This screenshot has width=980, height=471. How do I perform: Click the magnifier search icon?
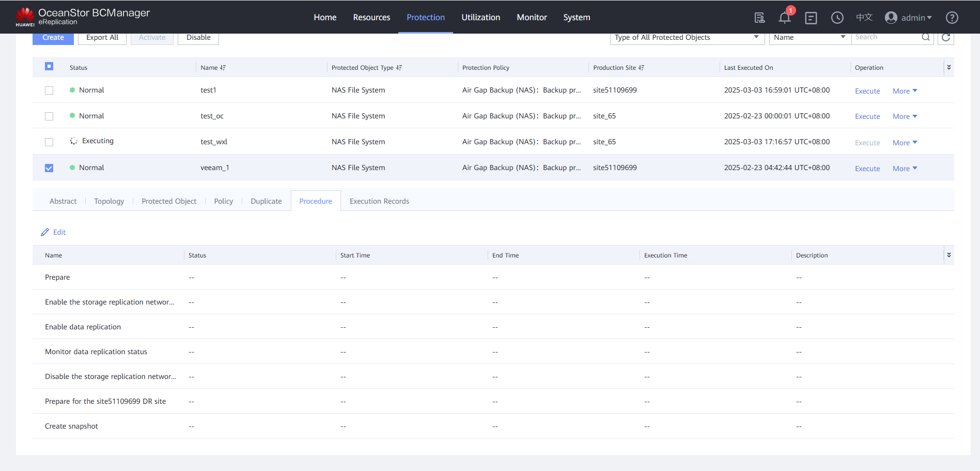[926, 37]
